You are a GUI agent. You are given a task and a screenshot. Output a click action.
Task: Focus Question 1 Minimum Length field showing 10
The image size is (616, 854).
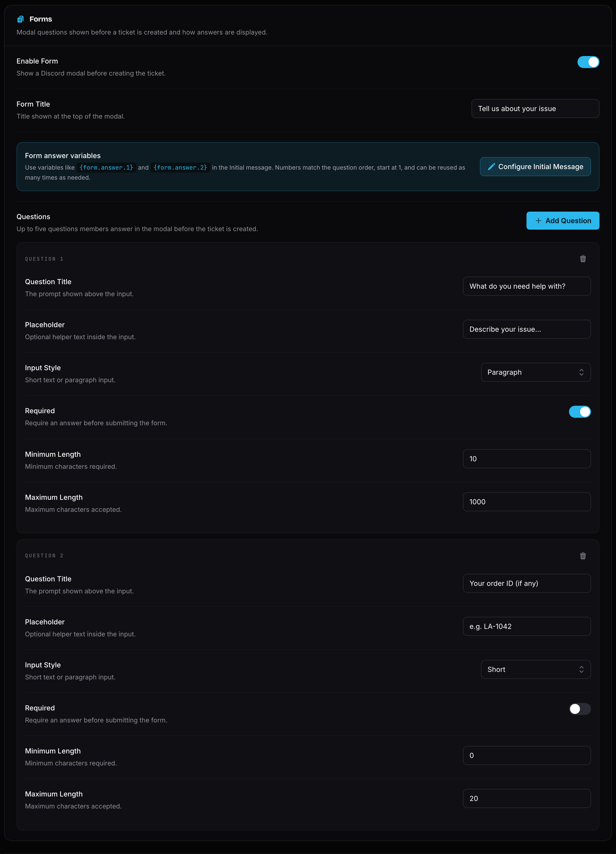click(x=526, y=459)
